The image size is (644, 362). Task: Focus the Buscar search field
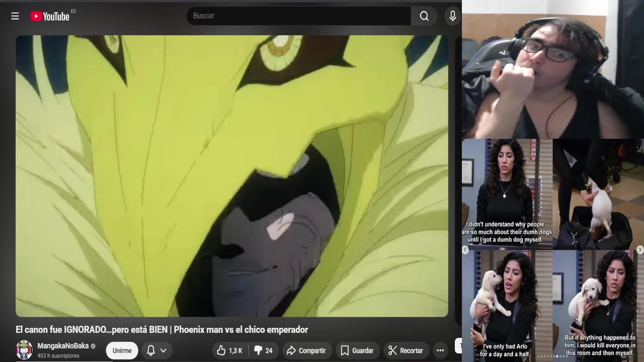pos(299,16)
